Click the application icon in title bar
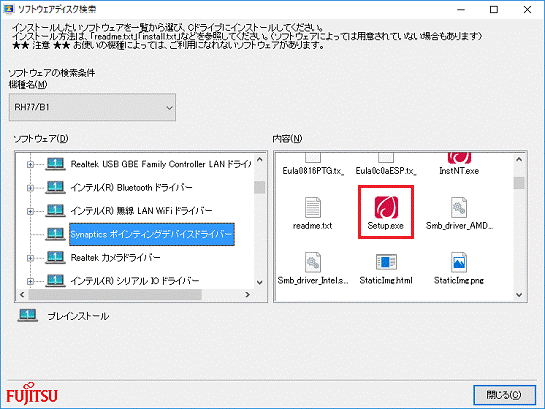545x409 pixels. coord(8,9)
